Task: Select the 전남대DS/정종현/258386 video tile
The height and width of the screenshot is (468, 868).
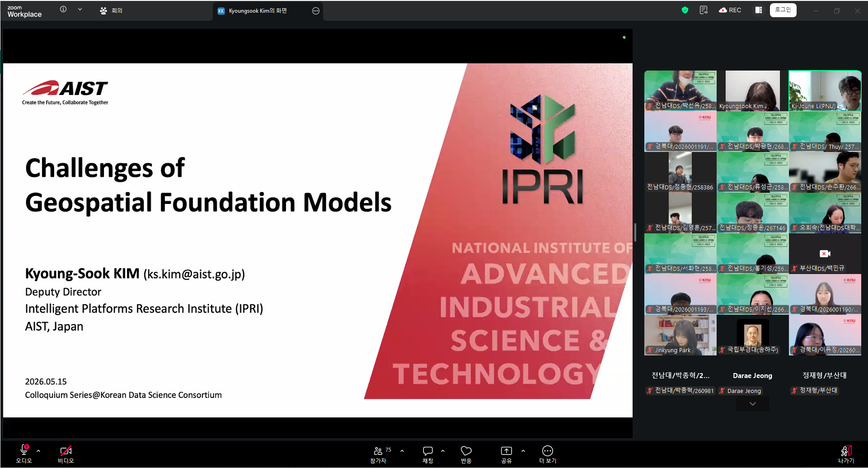Action: 680,172
